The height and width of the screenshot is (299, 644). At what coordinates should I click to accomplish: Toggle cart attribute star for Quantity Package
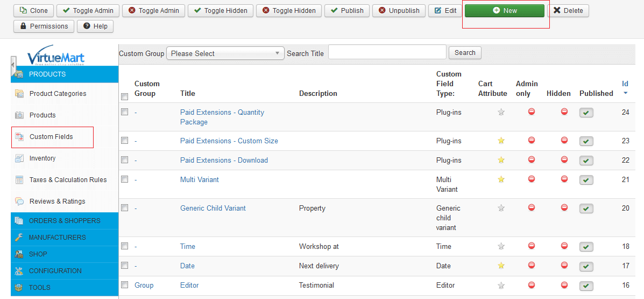coord(501,112)
